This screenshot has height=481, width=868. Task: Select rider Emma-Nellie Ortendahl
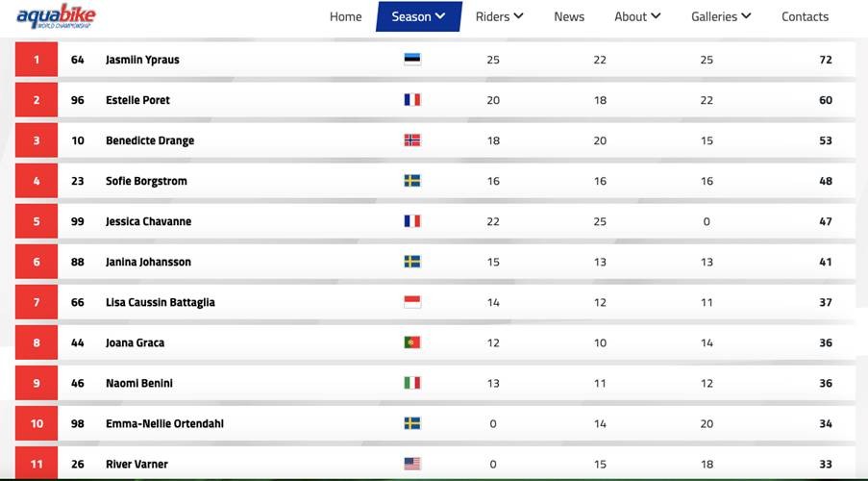(164, 424)
